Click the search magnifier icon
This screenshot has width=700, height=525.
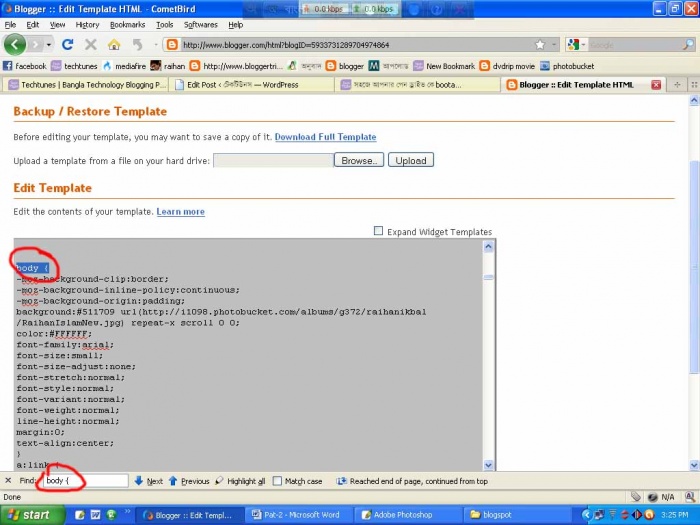(688, 45)
